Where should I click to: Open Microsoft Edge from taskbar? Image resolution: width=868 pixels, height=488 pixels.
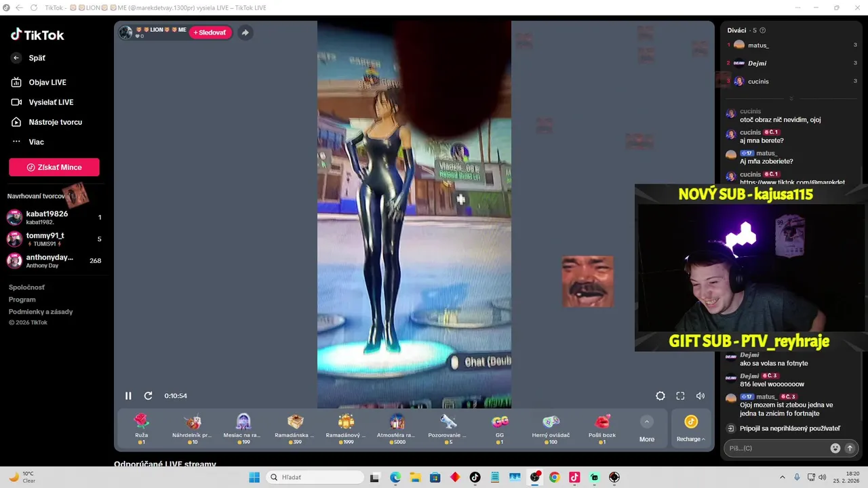(x=395, y=477)
